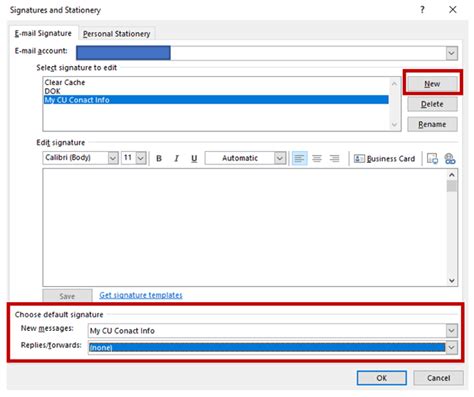Close the Signatures and Stationery dialog
This screenshot has height=397, width=474.
point(452,10)
